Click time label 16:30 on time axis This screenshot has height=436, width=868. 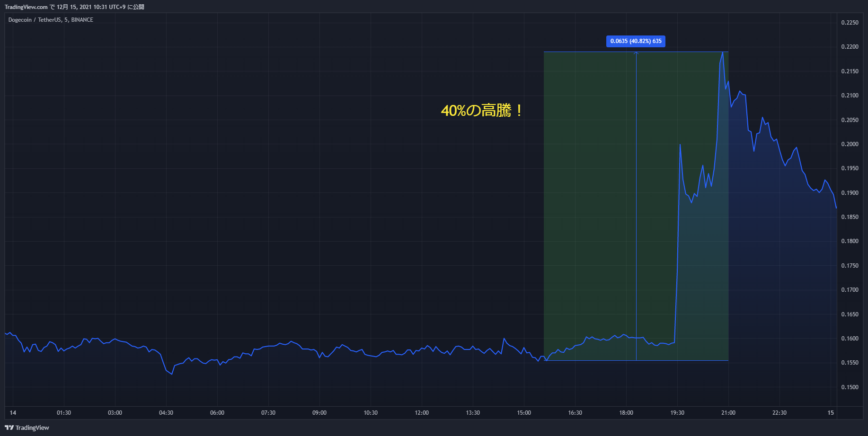click(575, 413)
